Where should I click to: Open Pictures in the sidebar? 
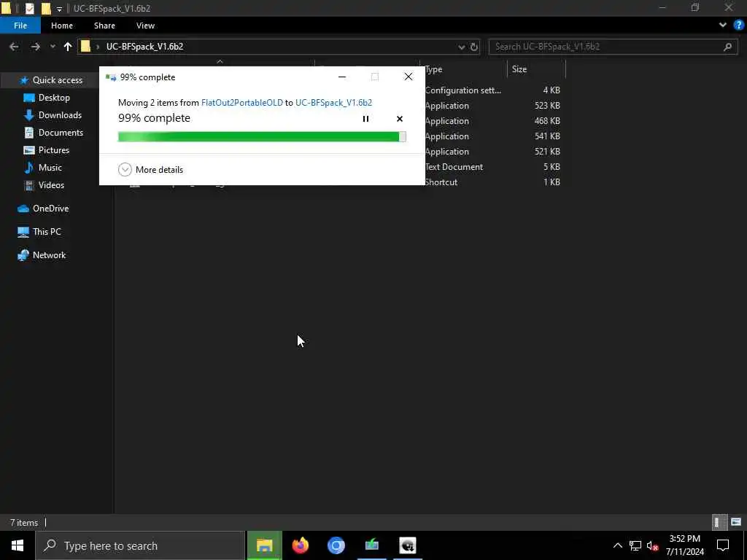click(x=53, y=150)
